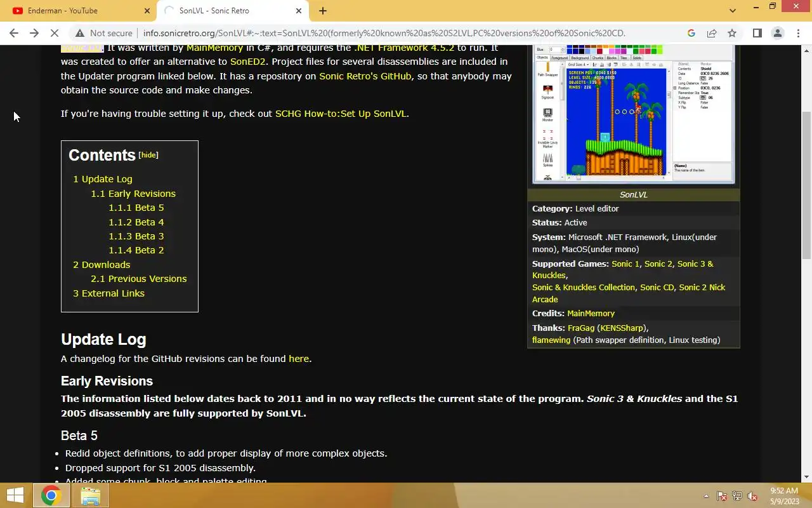Click the page vertical scrollbar thumb

(x=806, y=184)
